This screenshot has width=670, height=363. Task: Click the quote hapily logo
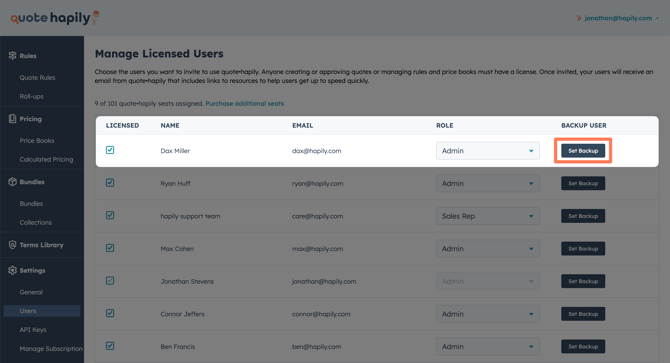pos(55,18)
